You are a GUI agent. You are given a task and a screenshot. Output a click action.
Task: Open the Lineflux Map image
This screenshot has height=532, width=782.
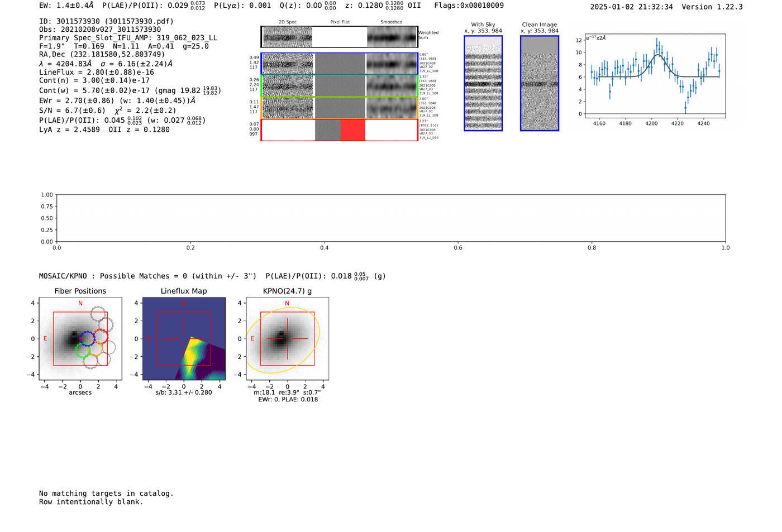(x=184, y=339)
